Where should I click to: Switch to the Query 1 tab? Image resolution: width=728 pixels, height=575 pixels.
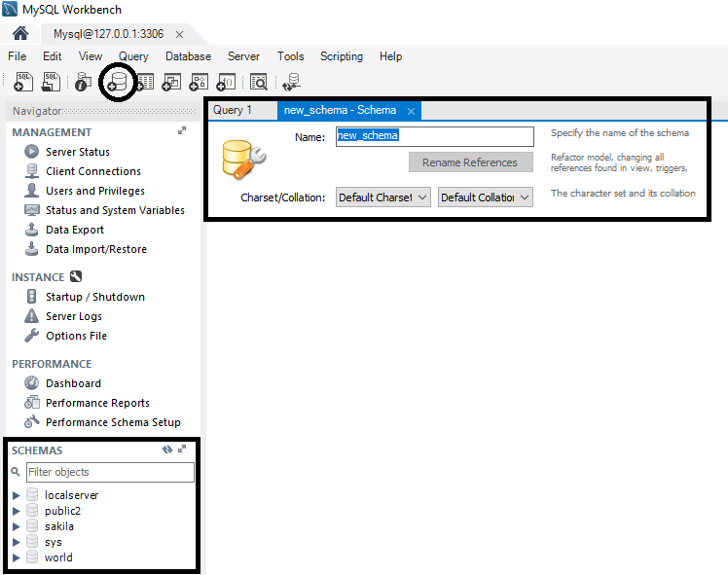[234, 110]
